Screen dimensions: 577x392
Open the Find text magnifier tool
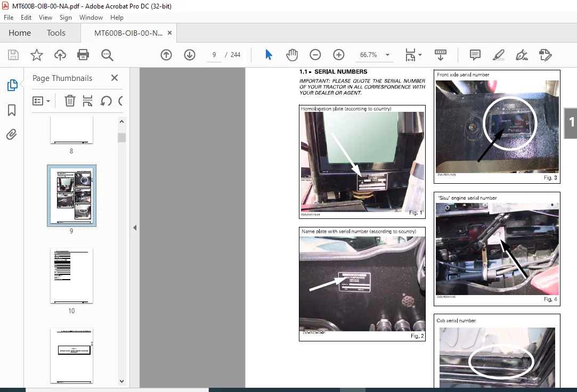(107, 55)
